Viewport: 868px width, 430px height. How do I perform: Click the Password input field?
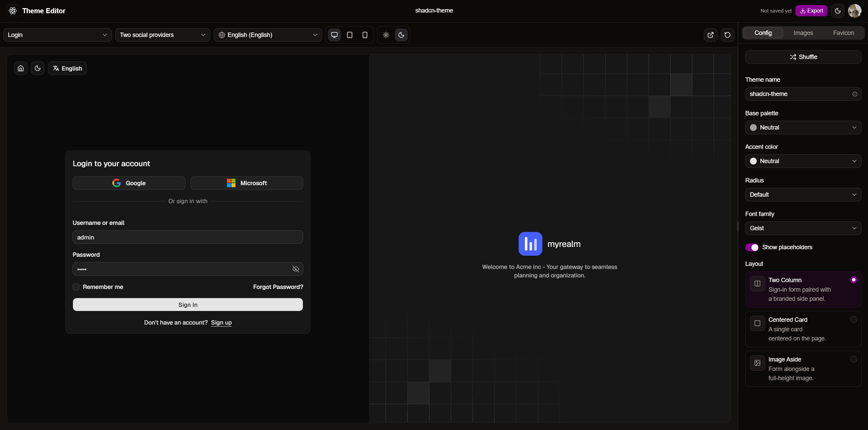click(188, 269)
